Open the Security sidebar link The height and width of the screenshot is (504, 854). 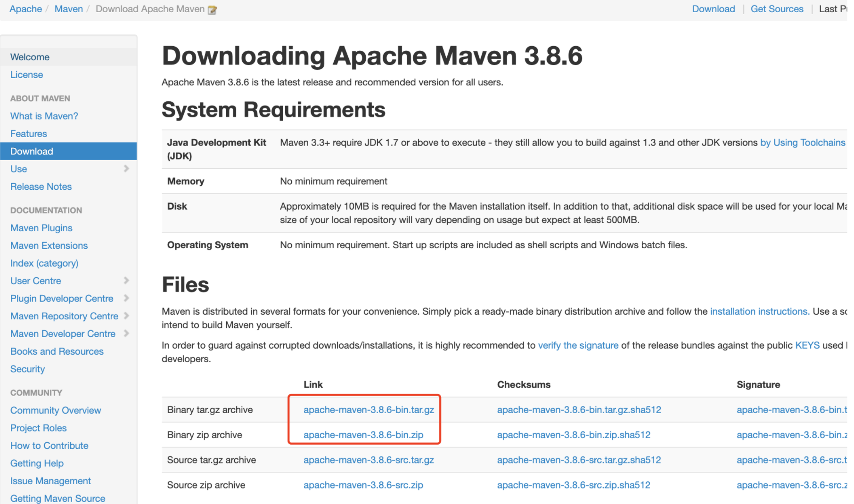[27, 369]
